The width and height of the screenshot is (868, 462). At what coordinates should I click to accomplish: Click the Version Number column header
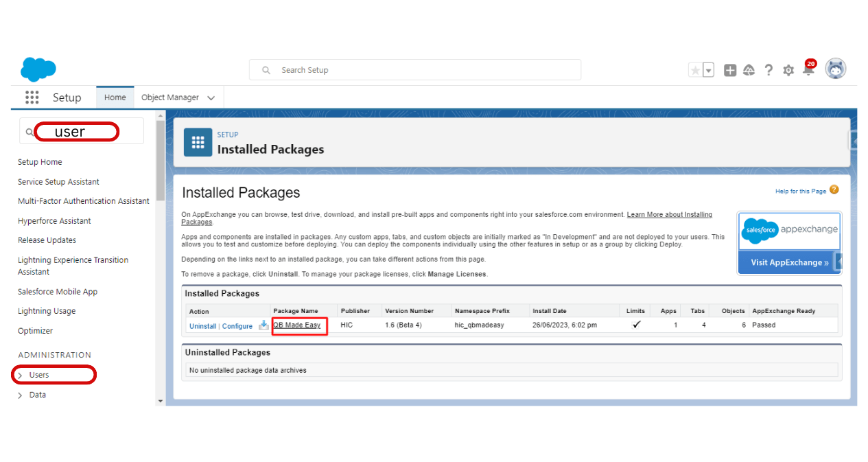(x=409, y=311)
